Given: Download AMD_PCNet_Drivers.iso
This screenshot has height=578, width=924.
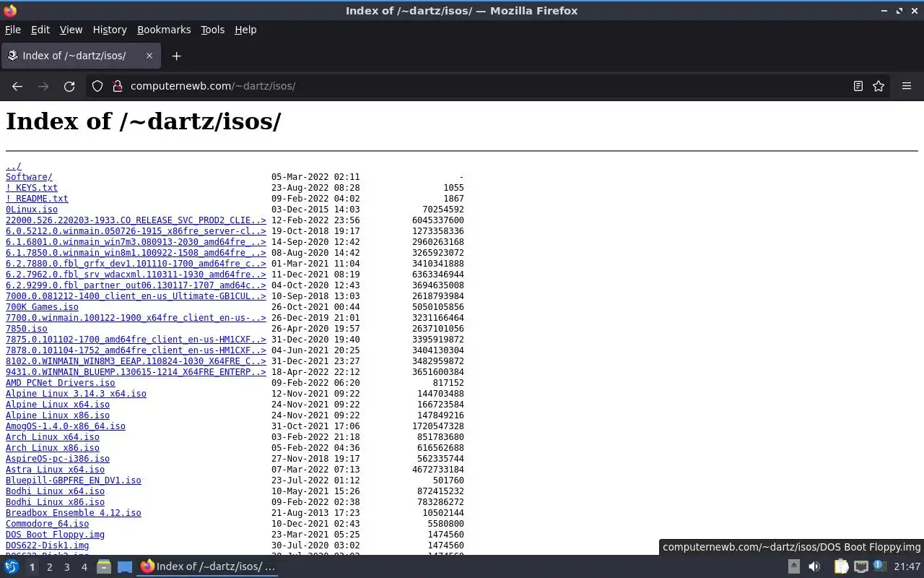Looking at the screenshot, I should (x=61, y=383).
